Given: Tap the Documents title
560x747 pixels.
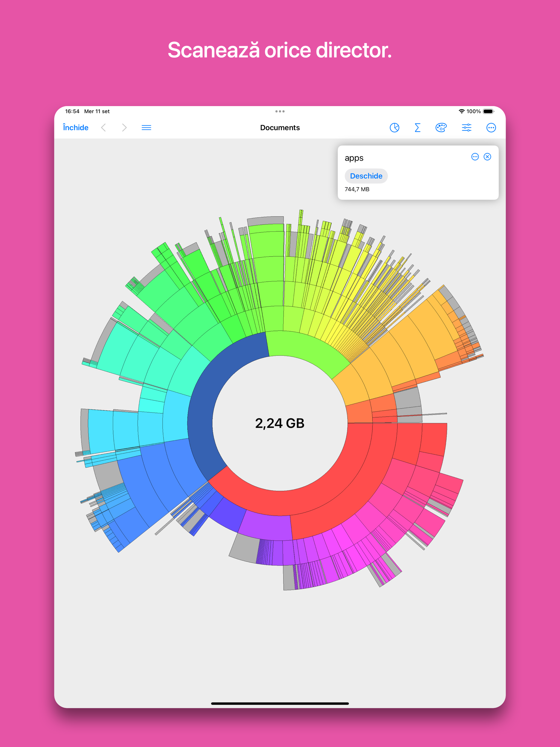Looking at the screenshot, I should [x=280, y=128].
